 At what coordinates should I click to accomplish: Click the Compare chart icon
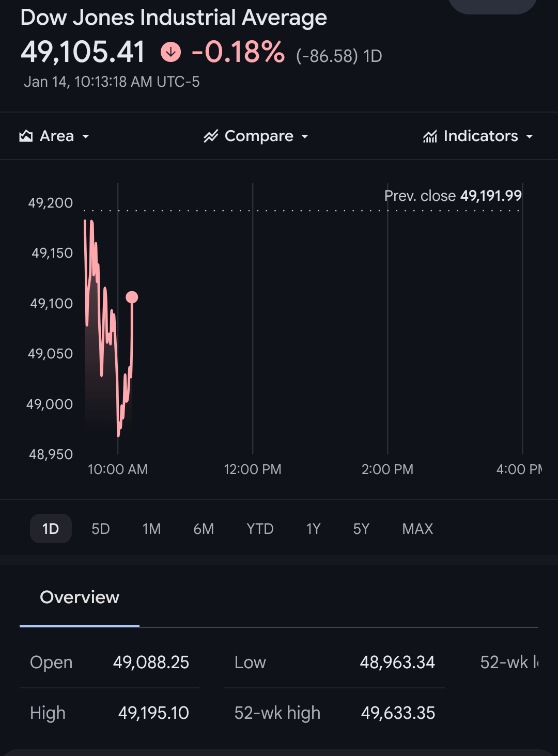(211, 136)
